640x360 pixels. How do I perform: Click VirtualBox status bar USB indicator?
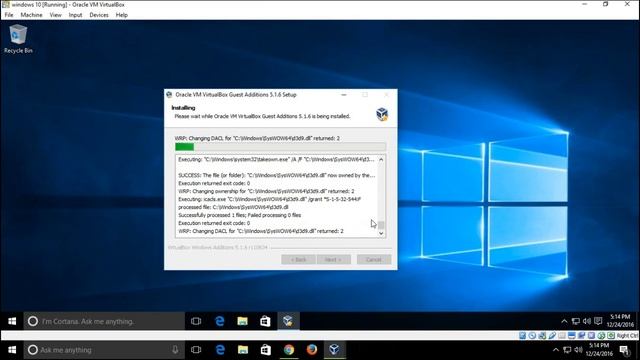click(x=552, y=336)
